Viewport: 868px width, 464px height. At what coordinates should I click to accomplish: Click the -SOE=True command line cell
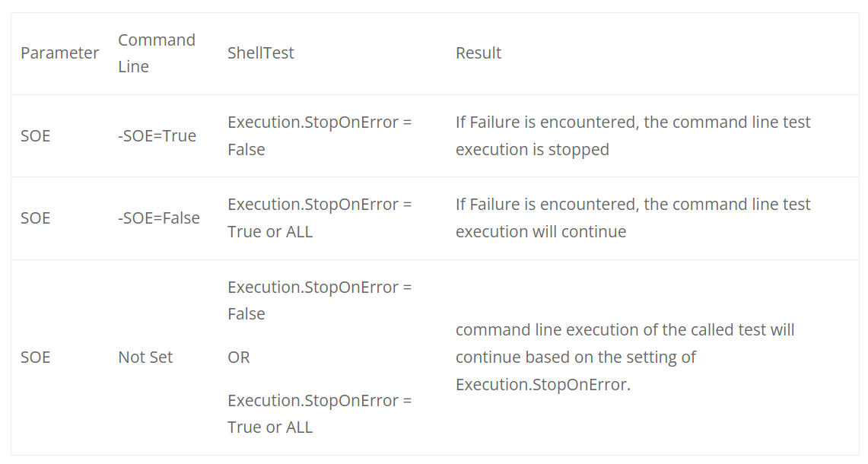[x=157, y=136]
